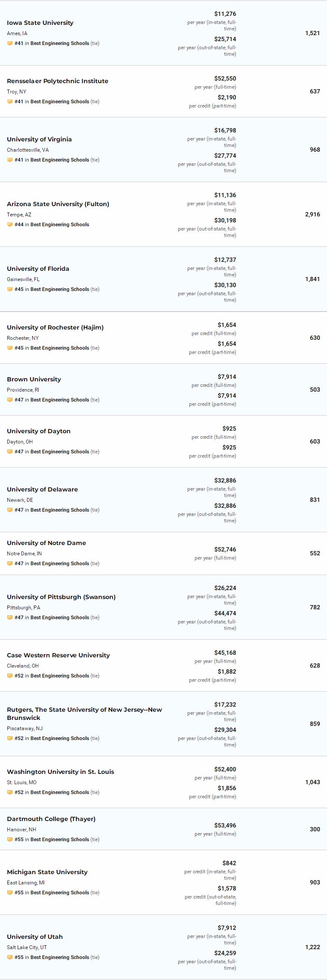Click the ranking badge icon for Rensselaer Polytechnic
327x980 pixels.
coord(10,102)
